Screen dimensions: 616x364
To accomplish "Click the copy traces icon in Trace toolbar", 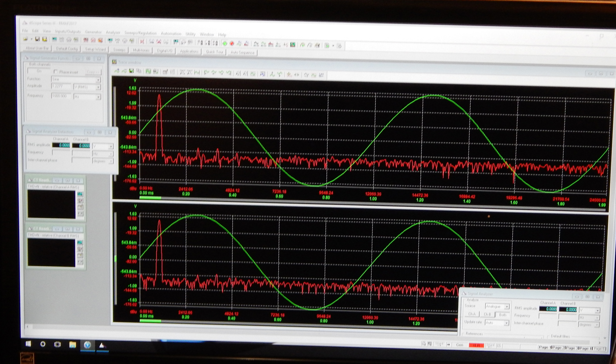I will [x=139, y=71].
